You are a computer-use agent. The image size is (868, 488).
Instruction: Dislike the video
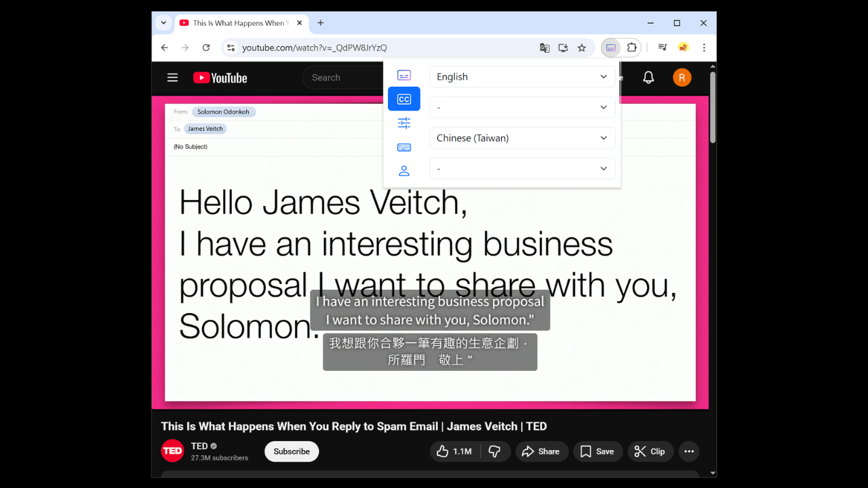pos(494,451)
